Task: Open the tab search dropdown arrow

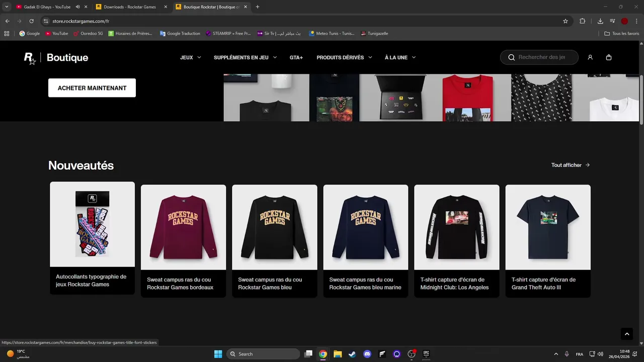Action: [7, 7]
